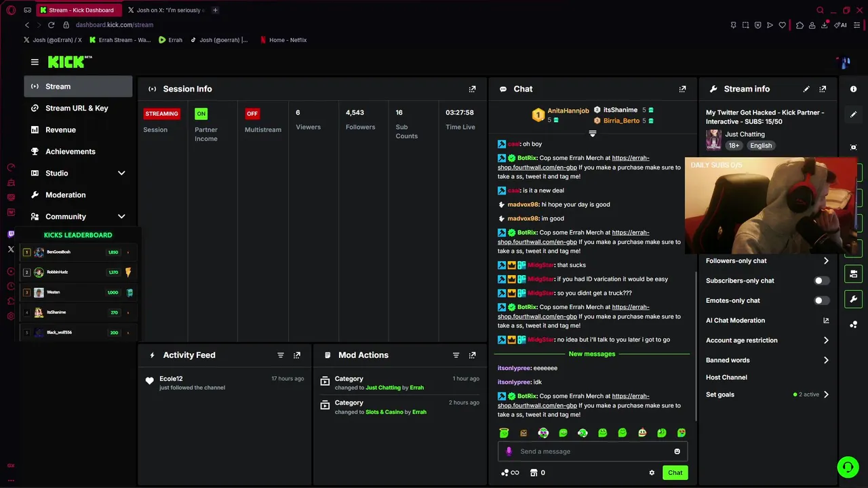Pop out the Session Info panel

coord(472,89)
